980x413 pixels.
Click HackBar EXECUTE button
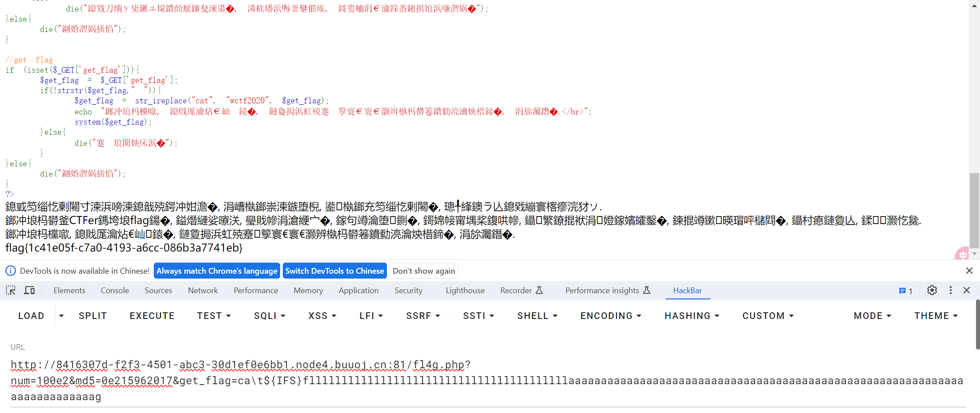click(152, 316)
